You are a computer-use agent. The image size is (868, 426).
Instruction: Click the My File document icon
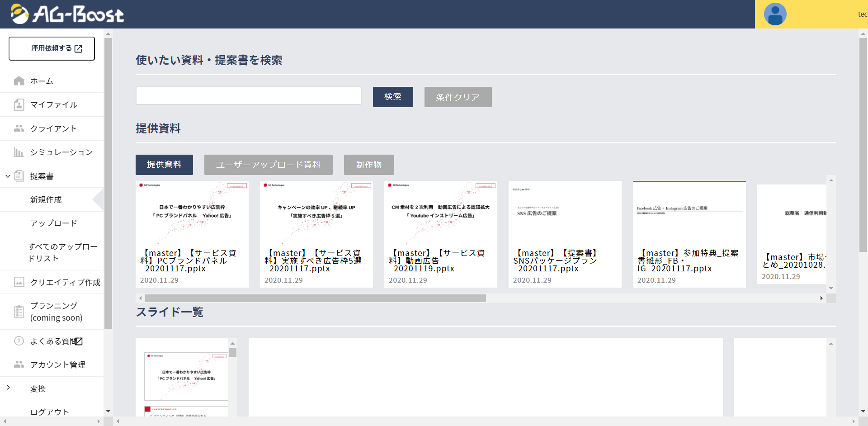(19, 104)
